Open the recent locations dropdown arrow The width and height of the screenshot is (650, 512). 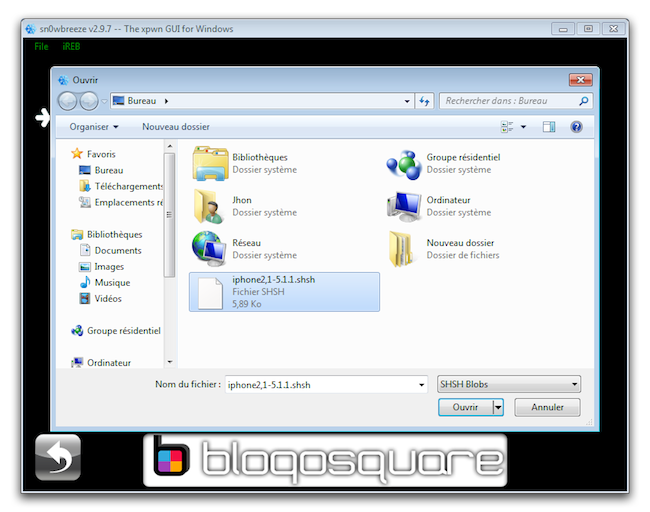(x=104, y=101)
